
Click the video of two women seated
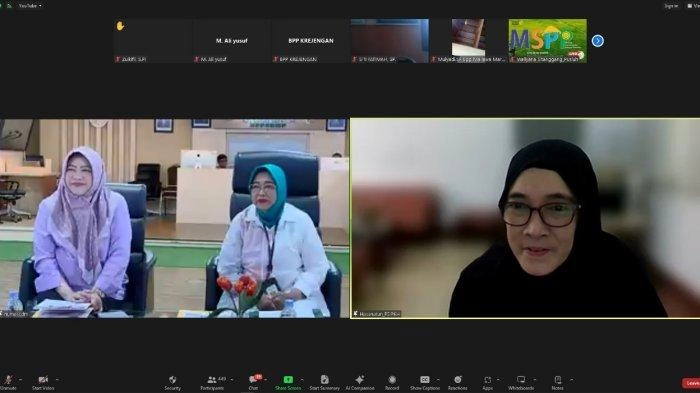tap(175, 218)
